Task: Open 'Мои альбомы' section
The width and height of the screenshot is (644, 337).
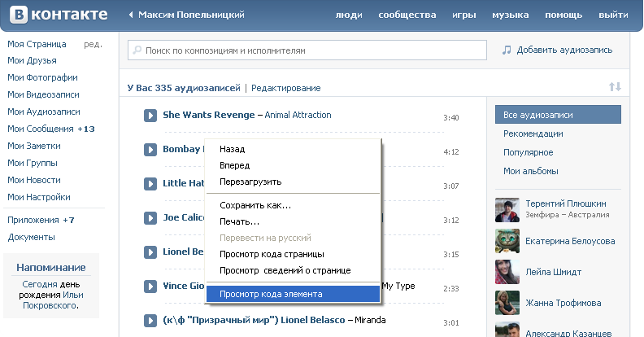Action: (531, 171)
